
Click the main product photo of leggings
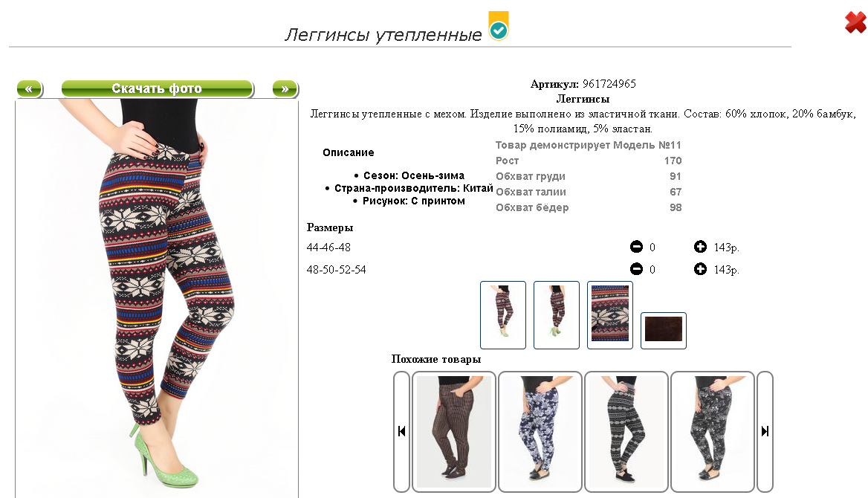157,299
